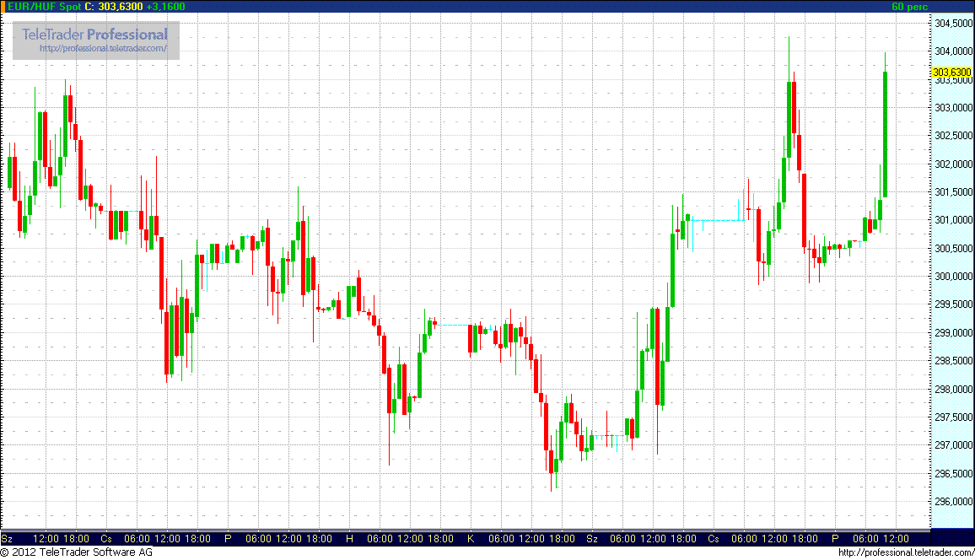Viewport: 975px width, 560px height.
Task: Click the 12:00 label between H and K markers
Action: tap(410, 539)
